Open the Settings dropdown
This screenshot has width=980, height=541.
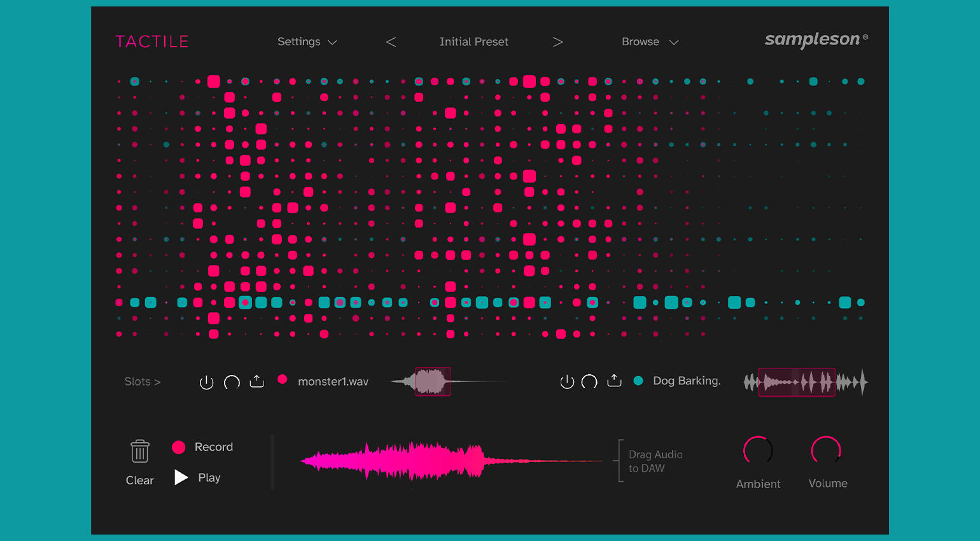coord(307,42)
